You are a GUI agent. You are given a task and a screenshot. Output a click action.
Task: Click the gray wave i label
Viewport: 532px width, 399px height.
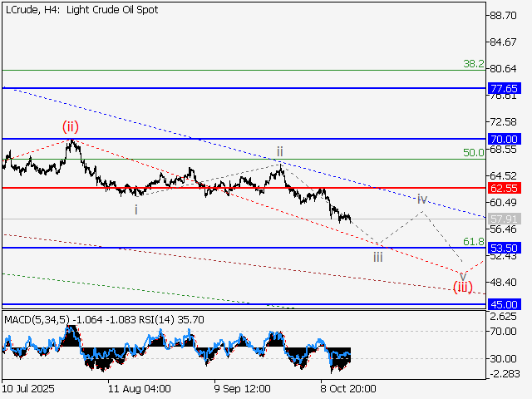point(136,209)
